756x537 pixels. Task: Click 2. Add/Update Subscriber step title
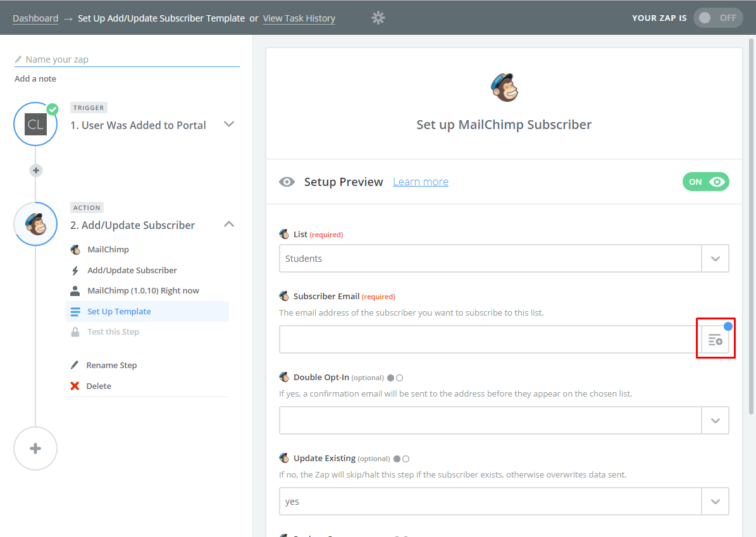pyautogui.click(x=133, y=225)
